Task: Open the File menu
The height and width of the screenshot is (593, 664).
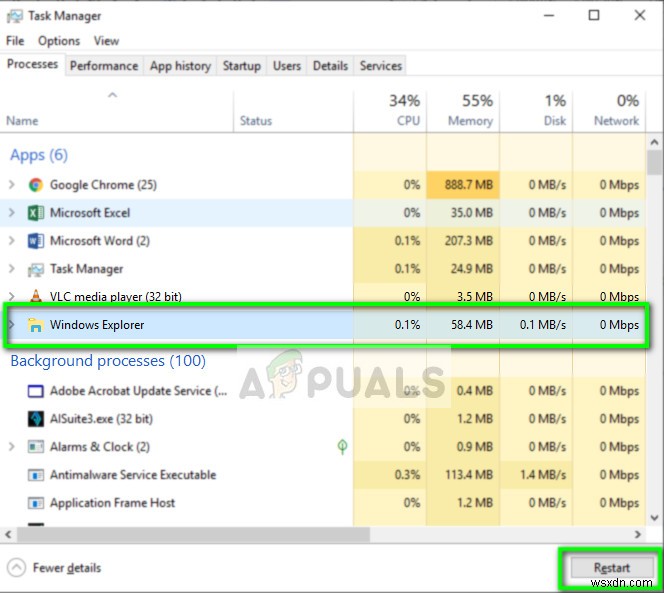Action: (x=15, y=41)
